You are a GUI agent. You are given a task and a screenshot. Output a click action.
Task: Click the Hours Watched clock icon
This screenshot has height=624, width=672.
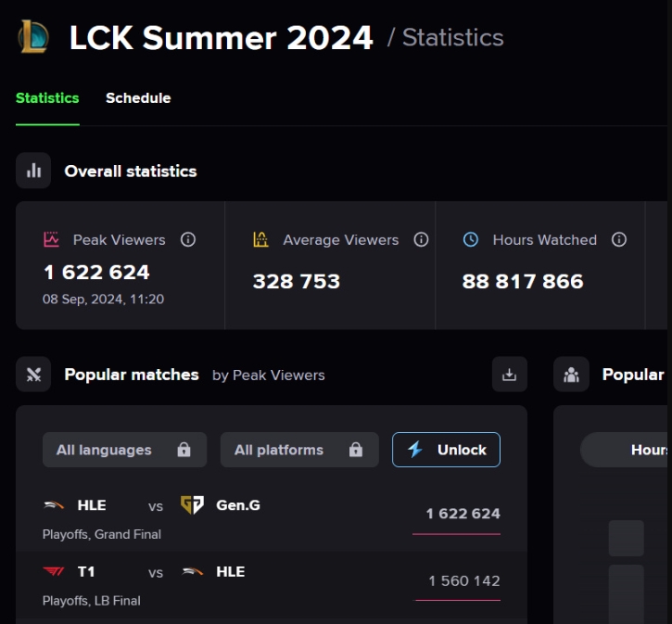[471, 239]
